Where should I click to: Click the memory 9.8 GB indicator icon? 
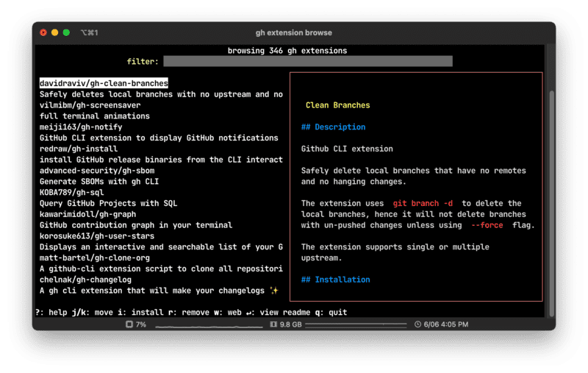[x=273, y=324]
